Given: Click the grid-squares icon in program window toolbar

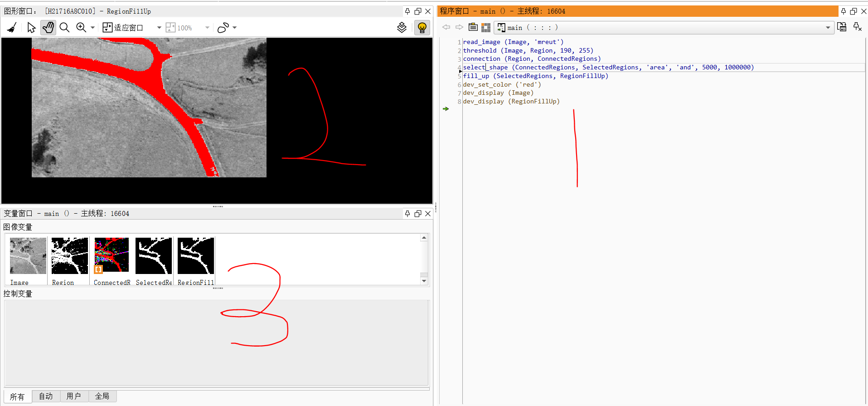Looking at the screenshot, I should [486, 28].
